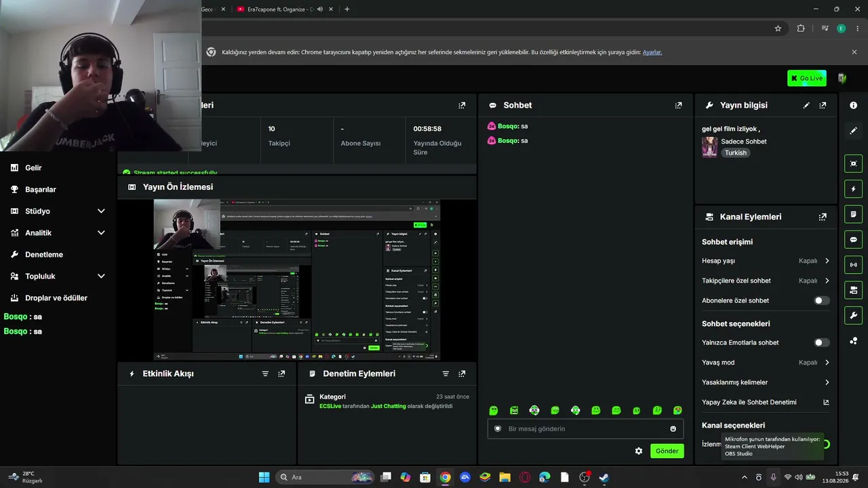Viewport: 868px width, 488px height.
Task: Click the Just Chatting category link
Action: pos(389,406)
